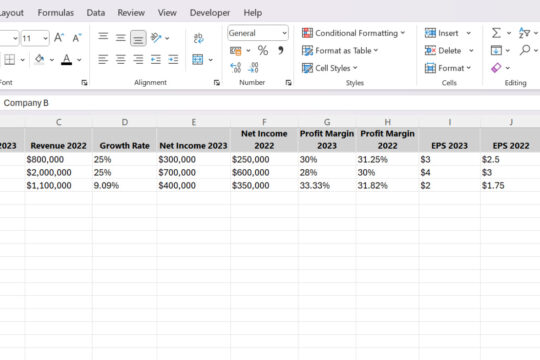Expand Accounting format dropdown arrow
Image resolution: width=540 pixels, height=360 pixels.
coord(248,51)
